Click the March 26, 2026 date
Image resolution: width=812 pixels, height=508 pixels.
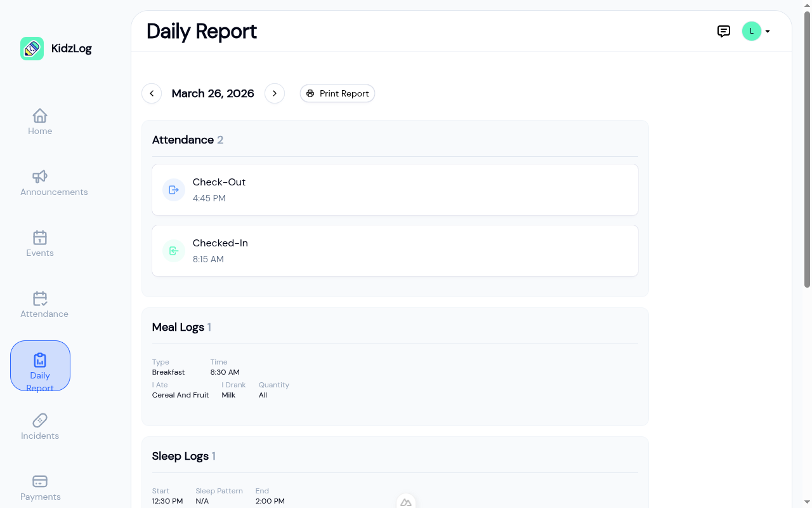click(x=213, y=93)
